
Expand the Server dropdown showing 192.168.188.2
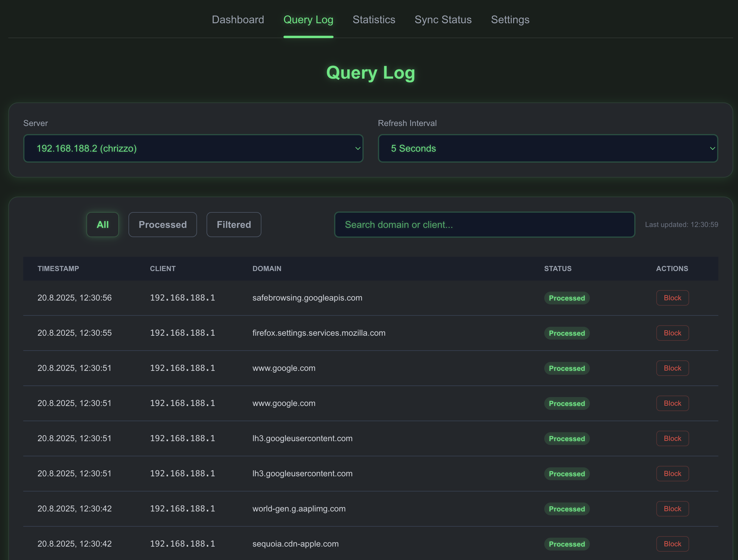pos(193,148)
